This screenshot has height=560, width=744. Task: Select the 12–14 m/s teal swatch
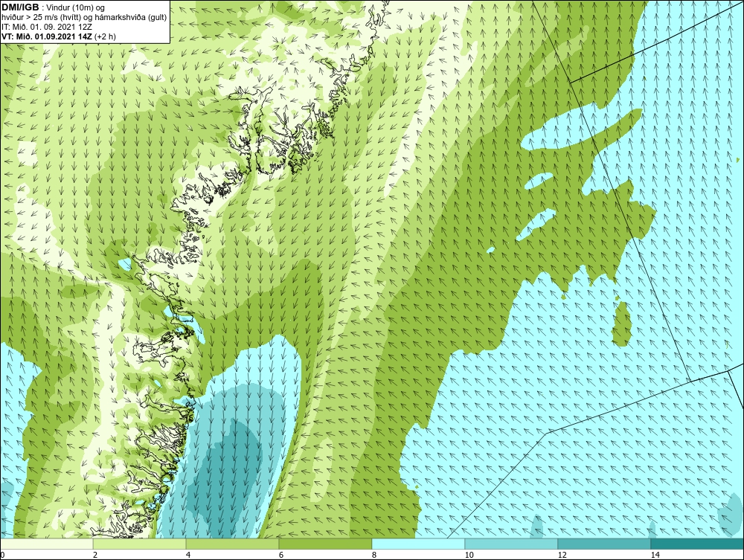(604, 544)
